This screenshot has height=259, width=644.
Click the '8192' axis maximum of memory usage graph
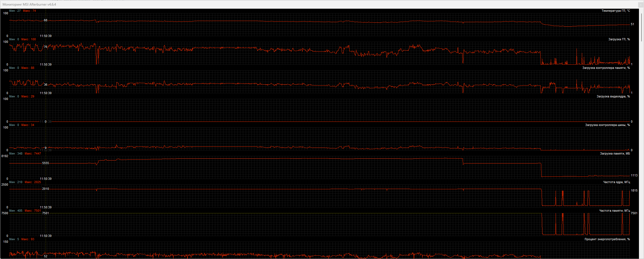tap(5, 156)
